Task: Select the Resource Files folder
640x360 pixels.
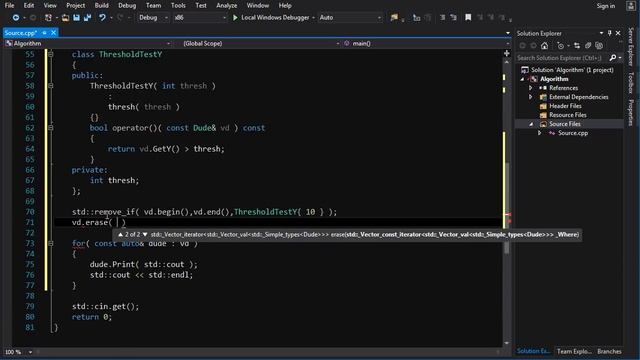Action: tap(567, 115)
